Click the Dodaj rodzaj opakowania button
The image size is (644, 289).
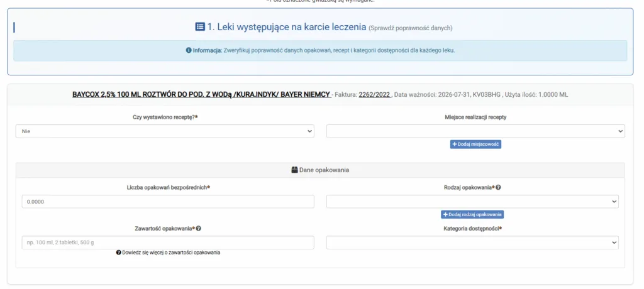pos(472,215)
